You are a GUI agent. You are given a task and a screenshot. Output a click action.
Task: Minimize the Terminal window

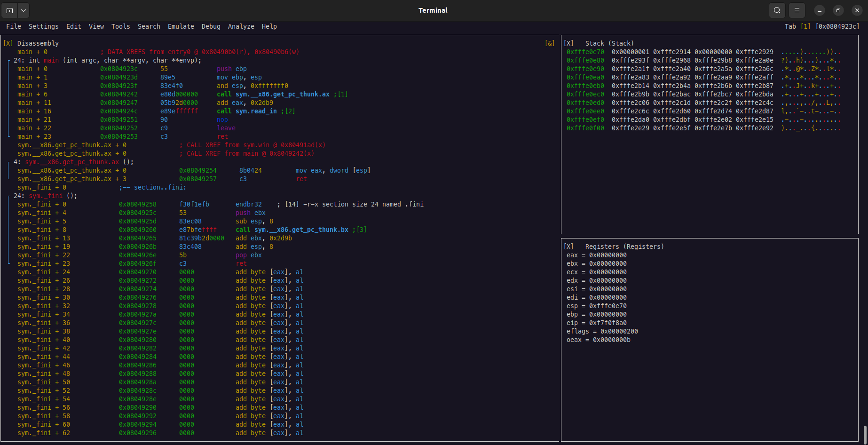pyautogui.click(x=820, y=10)
